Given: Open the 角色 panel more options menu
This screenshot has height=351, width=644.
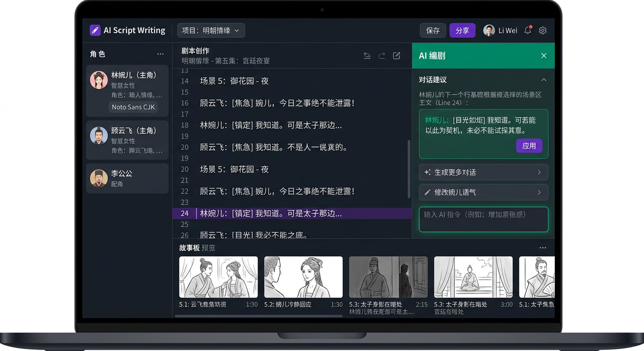Looking at the screenshot, I should [160, 54].
